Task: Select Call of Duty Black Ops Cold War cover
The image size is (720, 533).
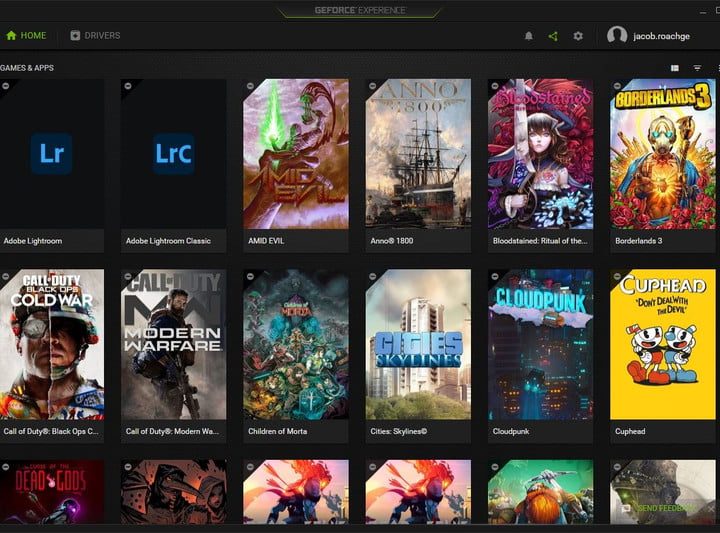Action: (52, 344)
